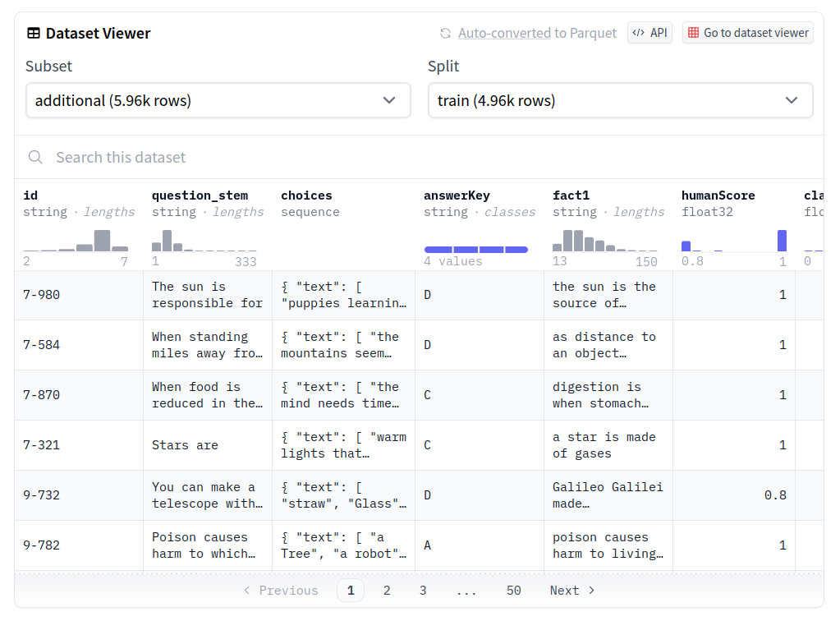Go to page 3
Image resolution: width=840 pixels, height=621 pixels.
pyautogui.click(x=423, y=591)
